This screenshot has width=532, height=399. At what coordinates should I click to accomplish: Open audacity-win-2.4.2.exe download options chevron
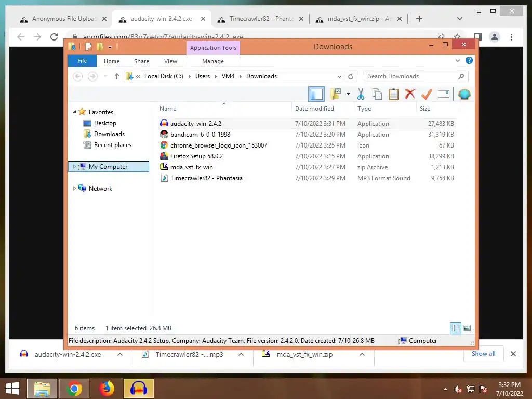click(120, 354)
